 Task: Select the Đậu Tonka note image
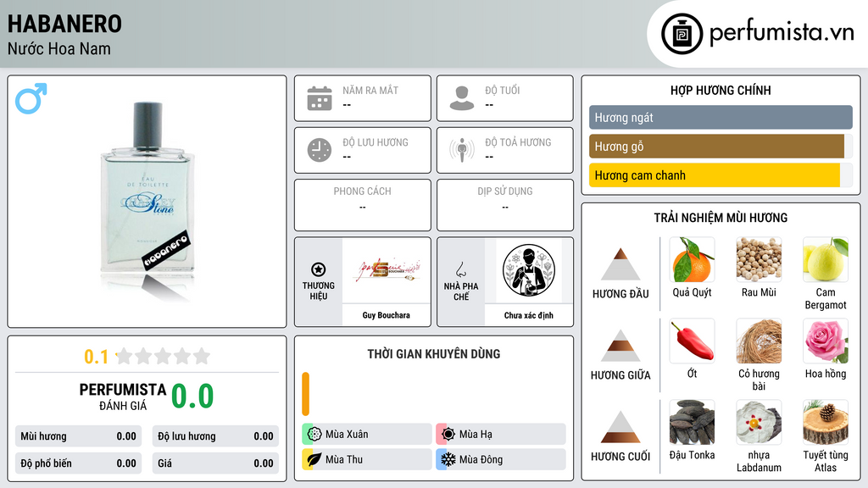click(692, 423)
